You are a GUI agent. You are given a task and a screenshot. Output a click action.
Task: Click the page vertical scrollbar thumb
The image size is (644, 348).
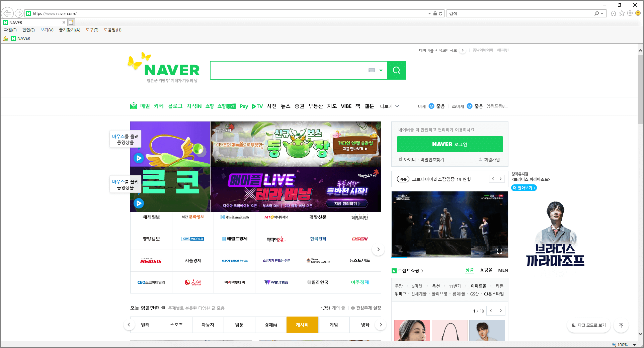(x=640, y=89)
